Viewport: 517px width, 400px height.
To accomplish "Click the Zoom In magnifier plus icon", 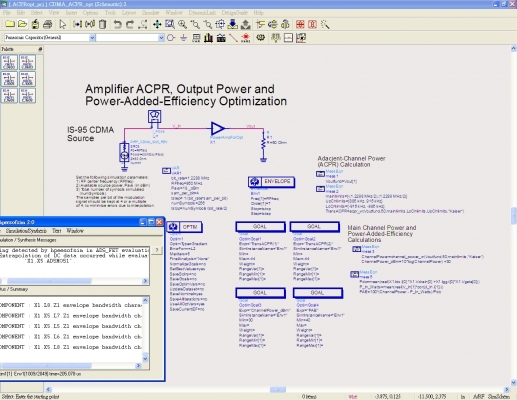I will coord(182,24).
